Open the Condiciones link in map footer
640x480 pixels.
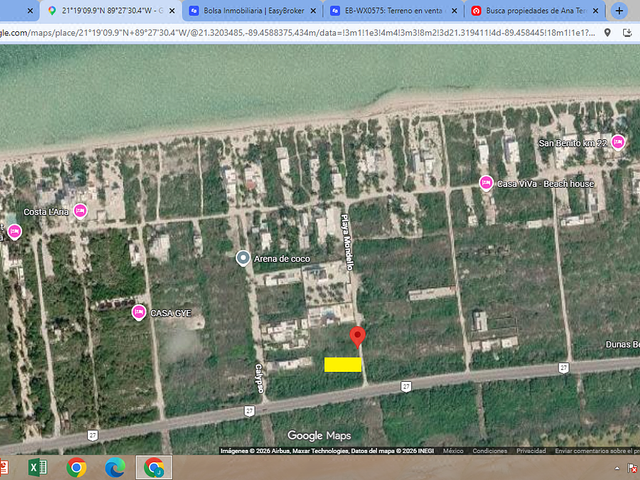click(490, 451)
